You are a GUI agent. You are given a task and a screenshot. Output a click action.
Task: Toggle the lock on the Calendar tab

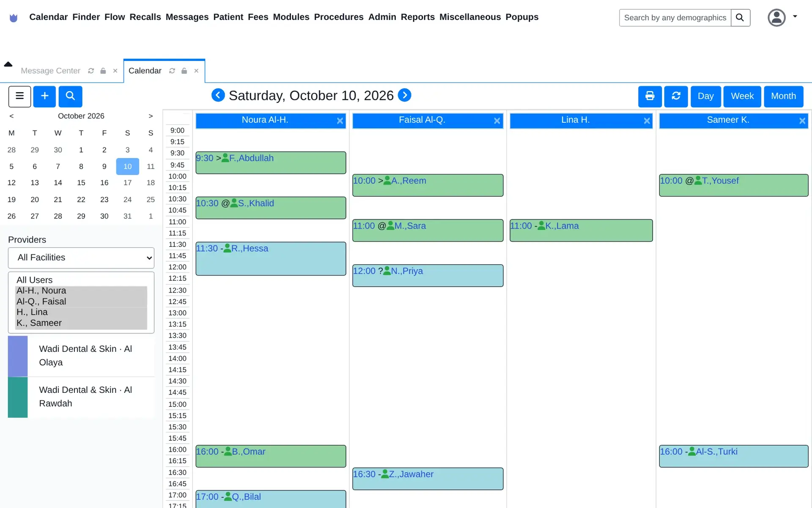[184, 71]
